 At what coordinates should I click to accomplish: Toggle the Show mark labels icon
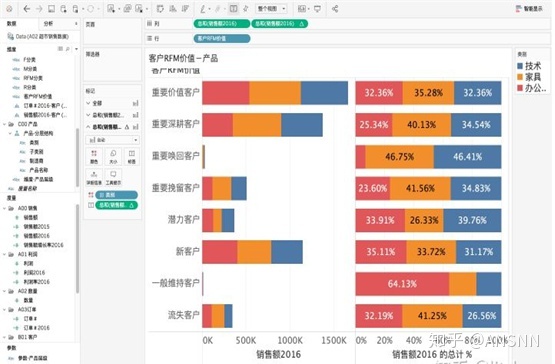[x=233, y=9]
